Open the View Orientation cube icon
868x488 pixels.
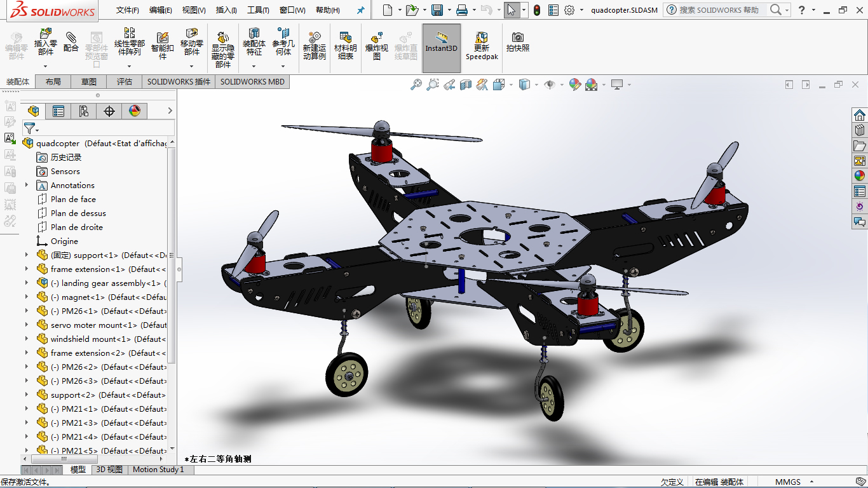[x=499, y=85]
